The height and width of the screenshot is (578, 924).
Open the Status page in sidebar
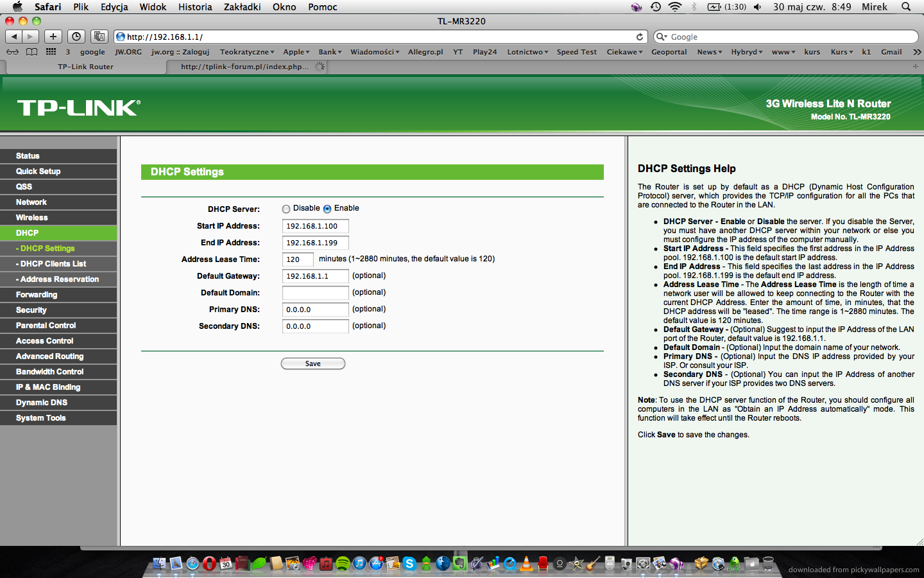click(58, 156)
